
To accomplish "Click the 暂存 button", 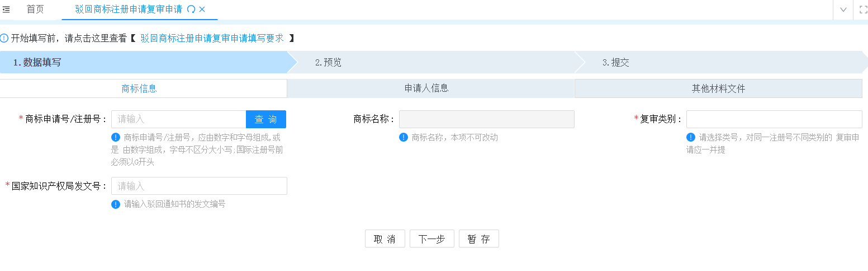I will (x=478, y=239).
